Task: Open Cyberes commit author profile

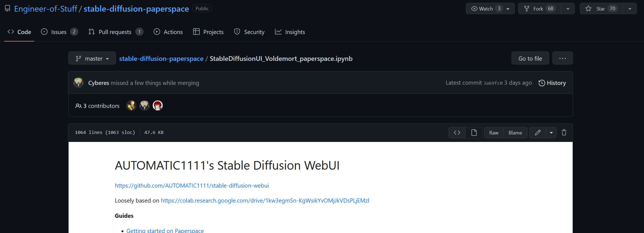Action: click(x=98, y=83)
